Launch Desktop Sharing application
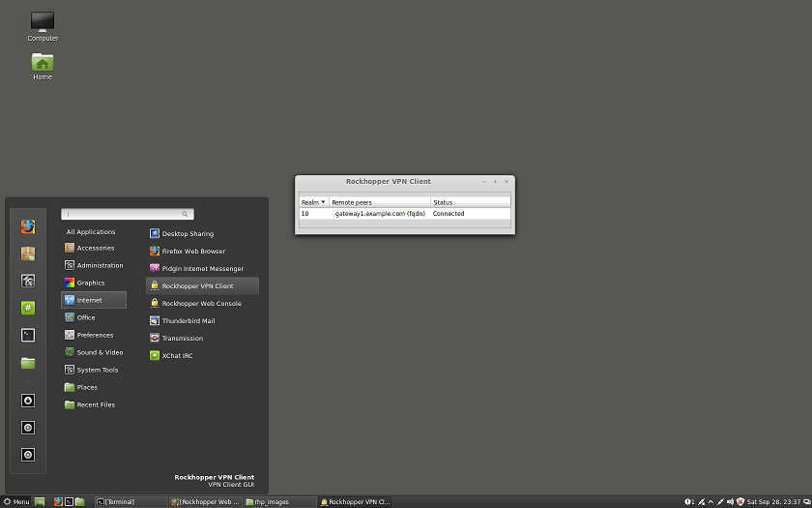Viewport: 812px width, 508px height. (188, 234)
